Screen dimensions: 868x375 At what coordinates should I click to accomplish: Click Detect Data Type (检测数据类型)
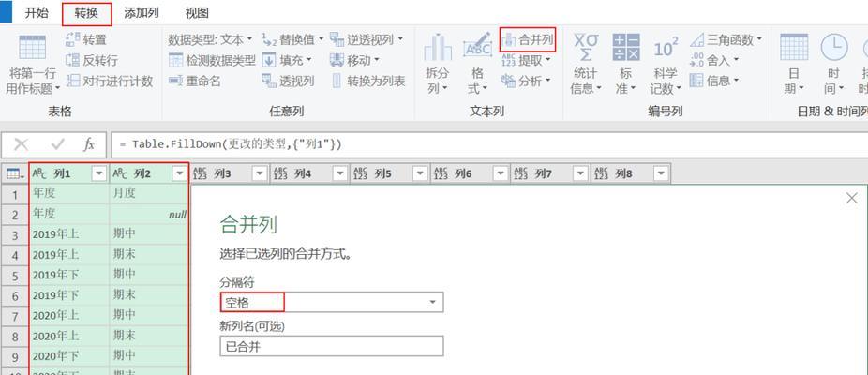212,60
